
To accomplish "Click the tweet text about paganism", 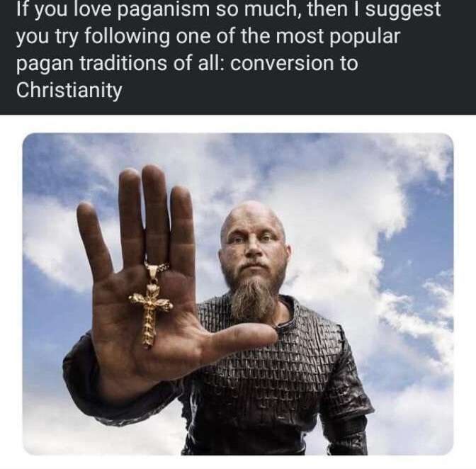I will [x=228, y=50].
